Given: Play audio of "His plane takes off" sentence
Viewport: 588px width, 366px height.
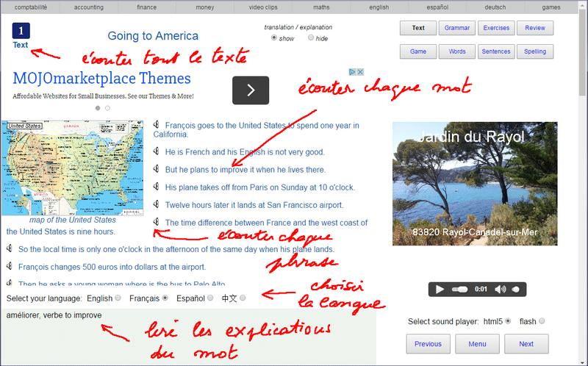Looking at the screenshot, I should coord(157,187).
